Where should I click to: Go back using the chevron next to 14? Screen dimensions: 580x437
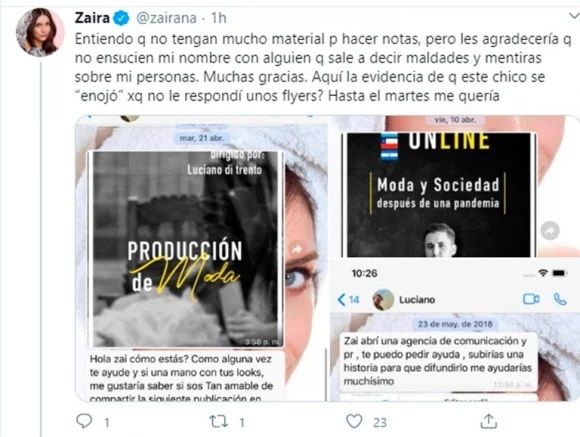click(341, 299)
